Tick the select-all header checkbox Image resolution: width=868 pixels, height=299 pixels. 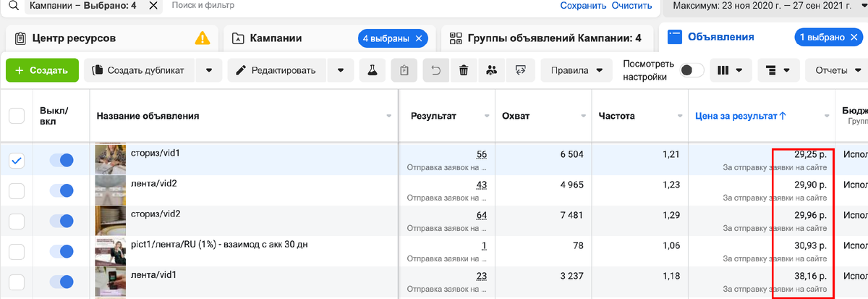[17, 116]
